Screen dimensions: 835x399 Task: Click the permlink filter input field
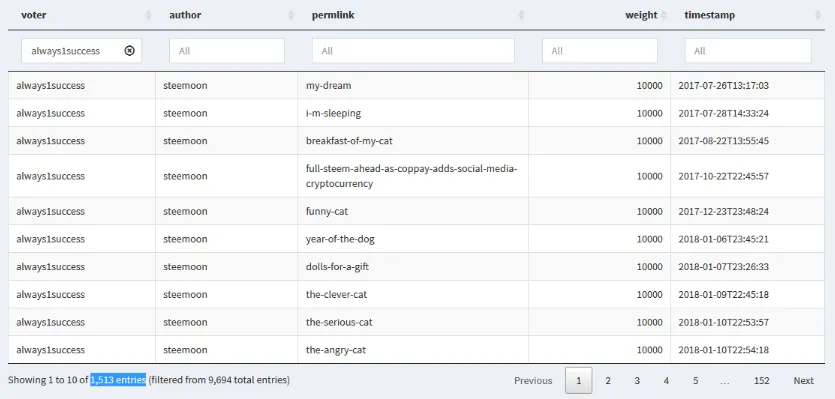tap(413, 51)
